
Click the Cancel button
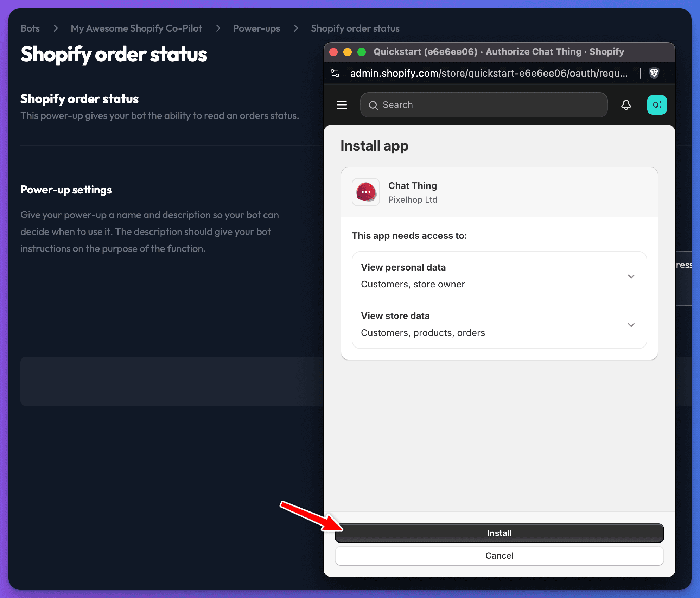499,555
